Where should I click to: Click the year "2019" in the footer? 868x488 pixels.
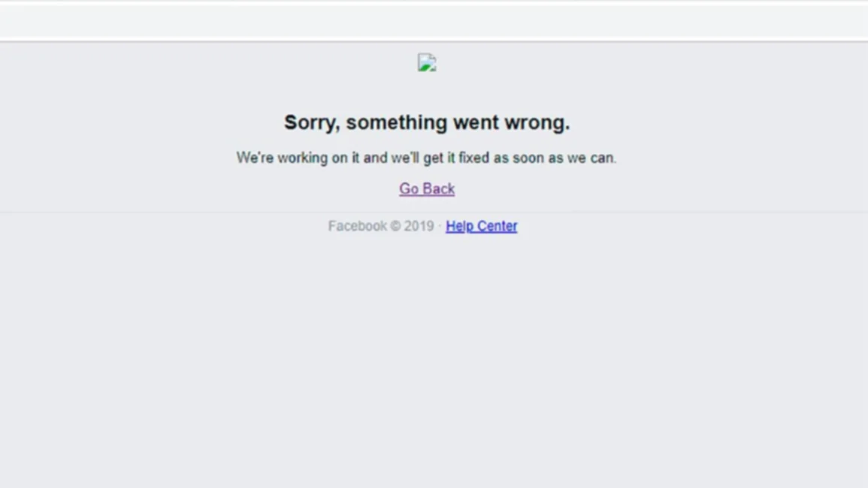[419, 226]
